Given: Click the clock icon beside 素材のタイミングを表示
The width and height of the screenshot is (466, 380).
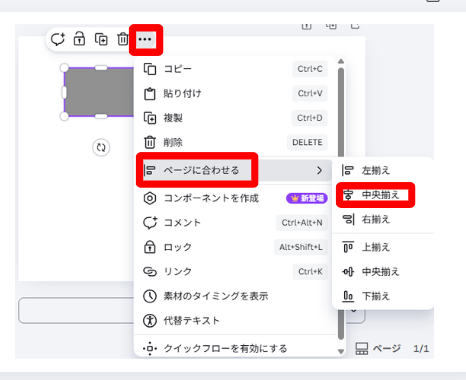Looking at the screenshot, I should coord(150,296).
